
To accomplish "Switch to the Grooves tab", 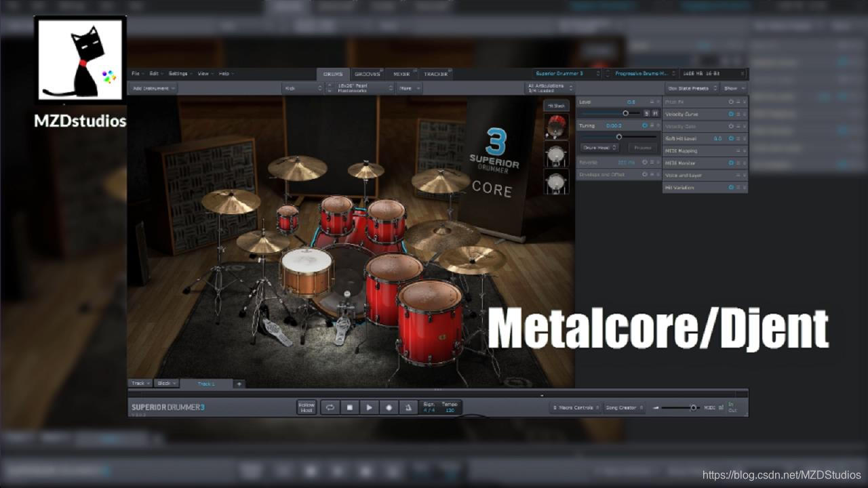I will click(368, 74).
